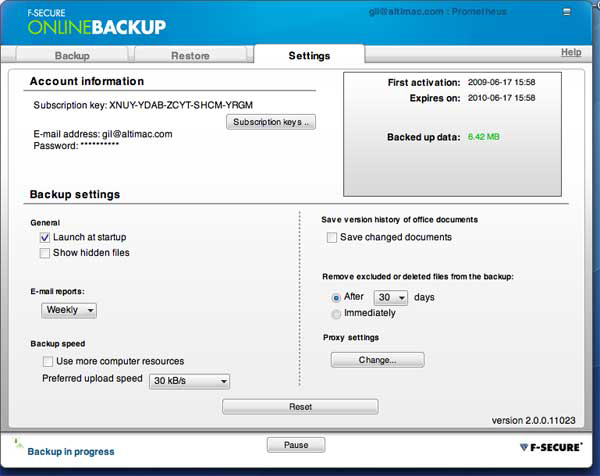The height and width of the screenshot is (476, 600).
Task: Select the Settings tab
Action: pos(309,56)
